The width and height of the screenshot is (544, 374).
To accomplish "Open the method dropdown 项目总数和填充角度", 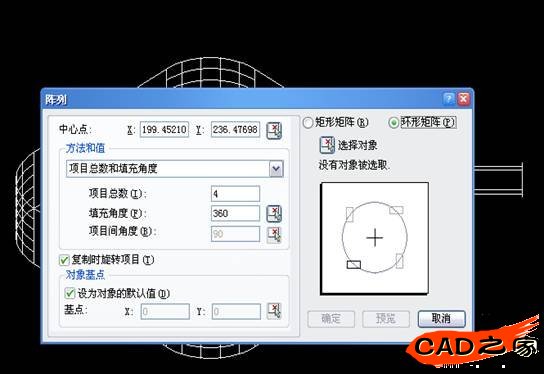I will [x=175, y=169].
